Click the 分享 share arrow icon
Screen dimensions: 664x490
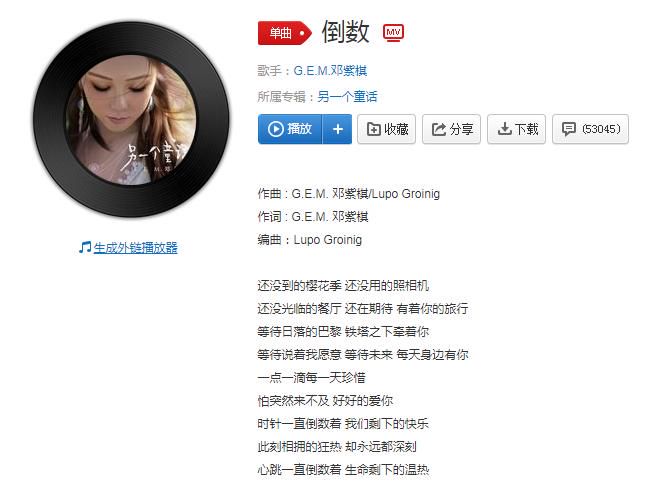[x=439, y=129]
